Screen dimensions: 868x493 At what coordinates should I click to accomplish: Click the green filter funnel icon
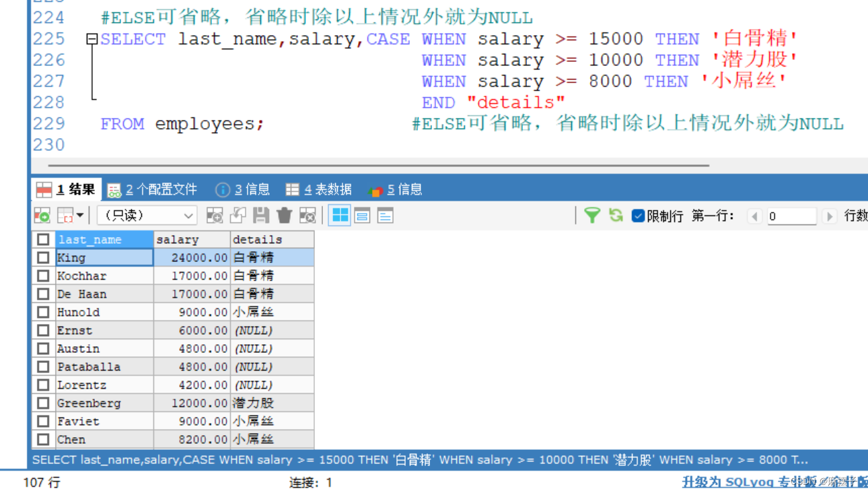[x=592, y=216]
